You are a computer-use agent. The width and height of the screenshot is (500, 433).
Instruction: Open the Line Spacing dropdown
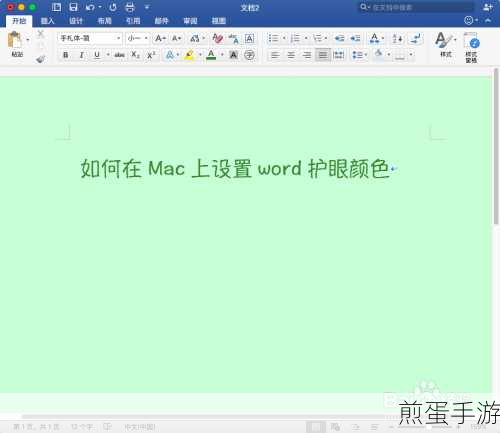359,55
